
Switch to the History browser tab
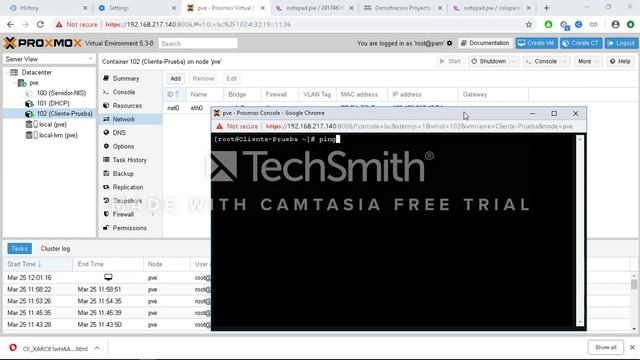pyautogui.click(x=48, y=8)
